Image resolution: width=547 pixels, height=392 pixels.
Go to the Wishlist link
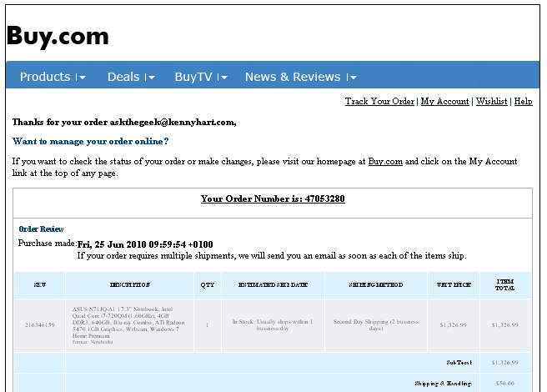coord(491,101)
